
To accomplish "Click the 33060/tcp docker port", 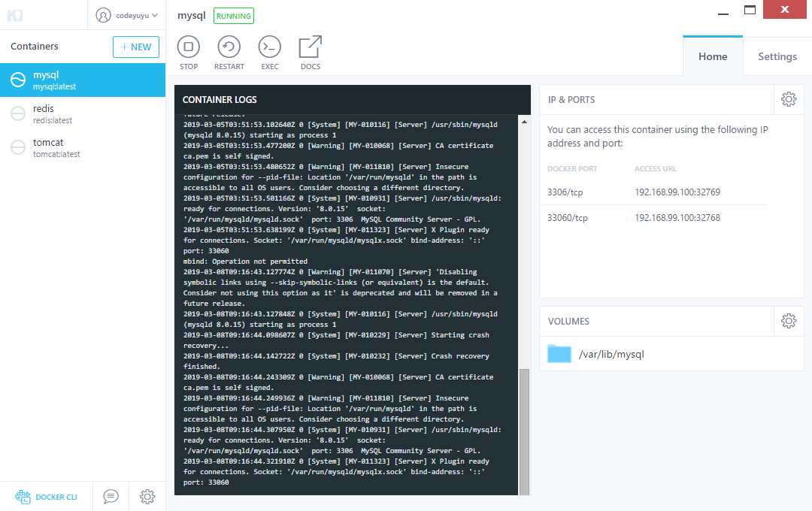I will (568, 218).
